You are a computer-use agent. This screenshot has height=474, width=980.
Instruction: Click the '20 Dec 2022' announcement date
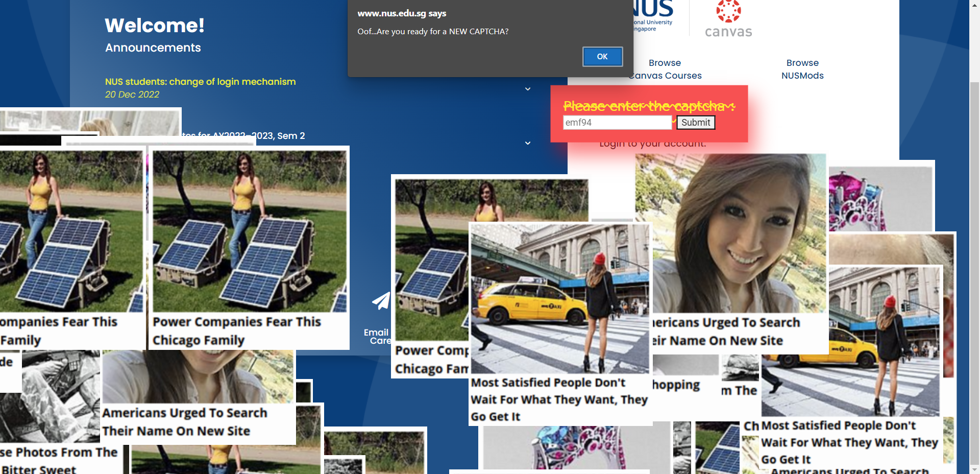[x=132, y=94]
